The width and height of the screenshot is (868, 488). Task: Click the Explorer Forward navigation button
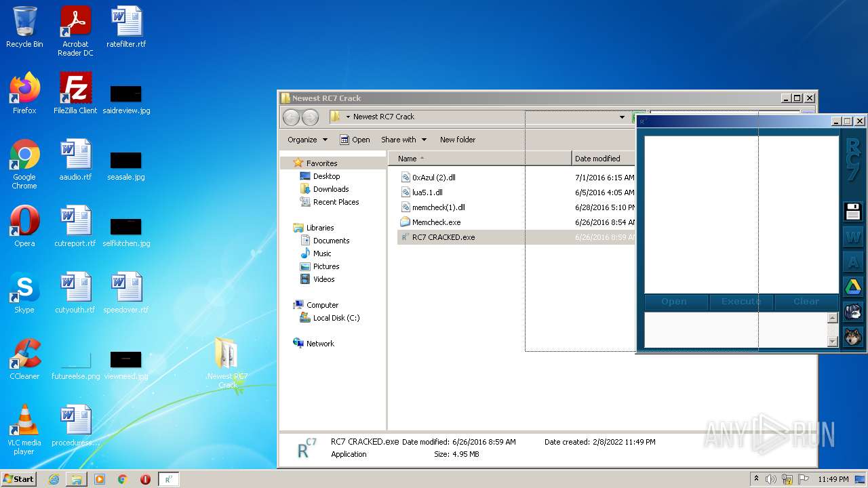point(310,117)
